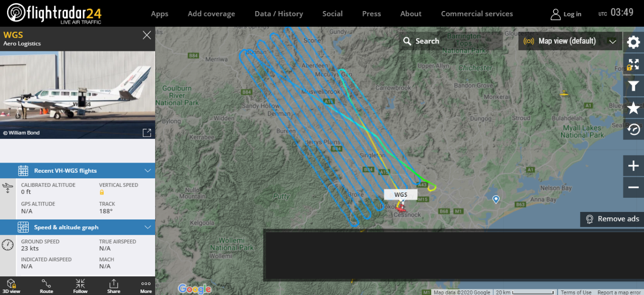644x295 pixels.
Task: Zoom out on the map
Action: pos(633,187)
